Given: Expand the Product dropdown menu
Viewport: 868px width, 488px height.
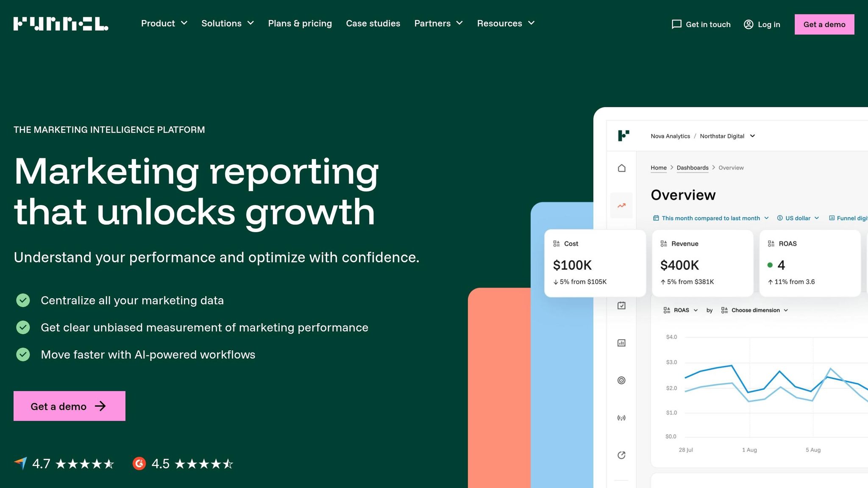Looking at the screenshot, I should [x=164, y=23].
